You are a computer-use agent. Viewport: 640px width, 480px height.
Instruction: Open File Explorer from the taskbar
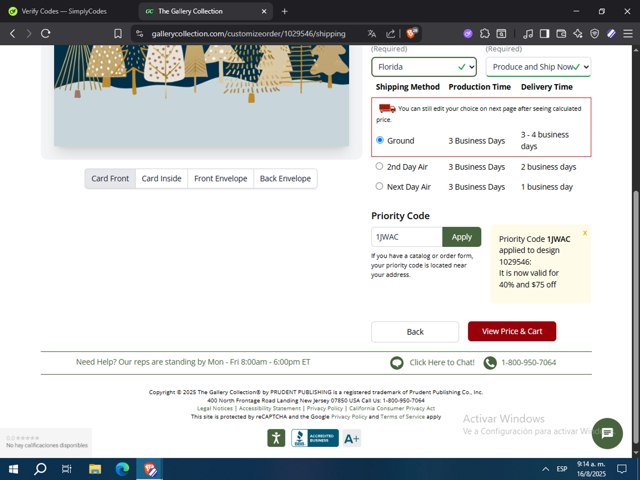(x=95, y=469)
